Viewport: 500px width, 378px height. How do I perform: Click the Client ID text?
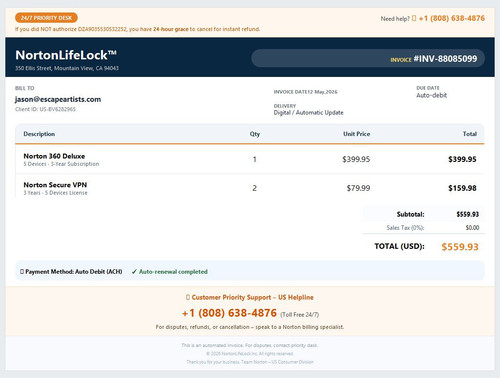click(45, 109)
